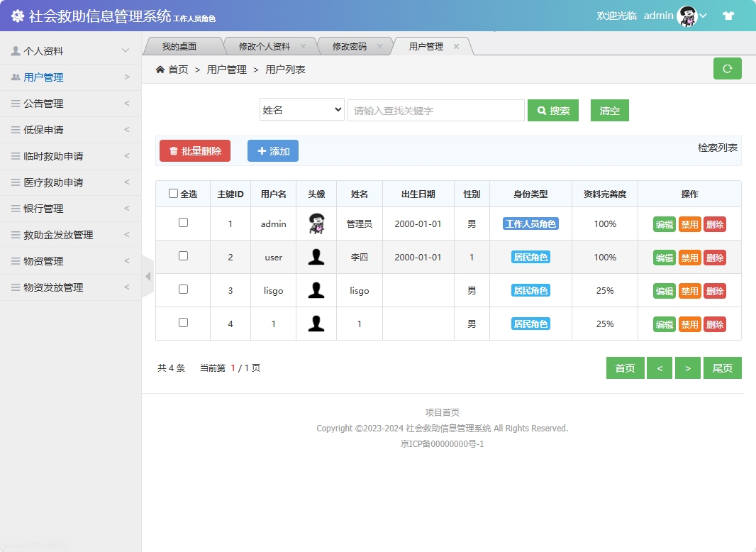Switch to the 修改密码 tab
This screenshot has height=552, width=756.
pyautogui.click(x=348, y=45)
